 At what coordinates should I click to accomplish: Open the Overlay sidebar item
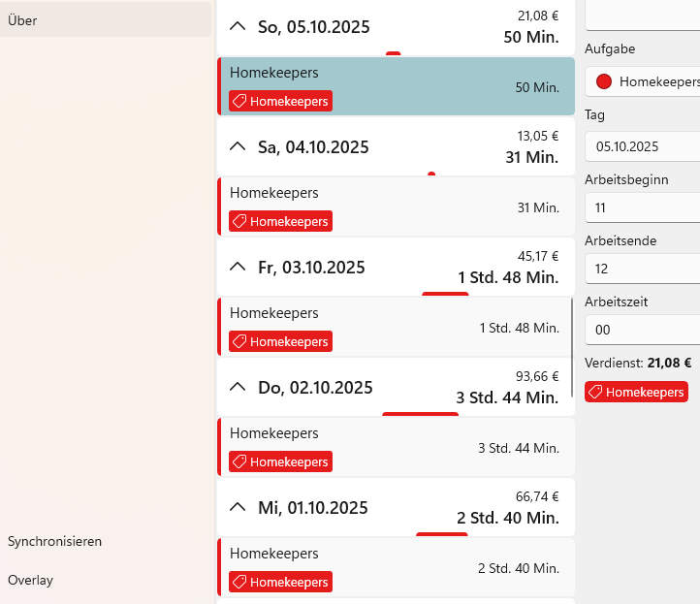tap(31, 580)
